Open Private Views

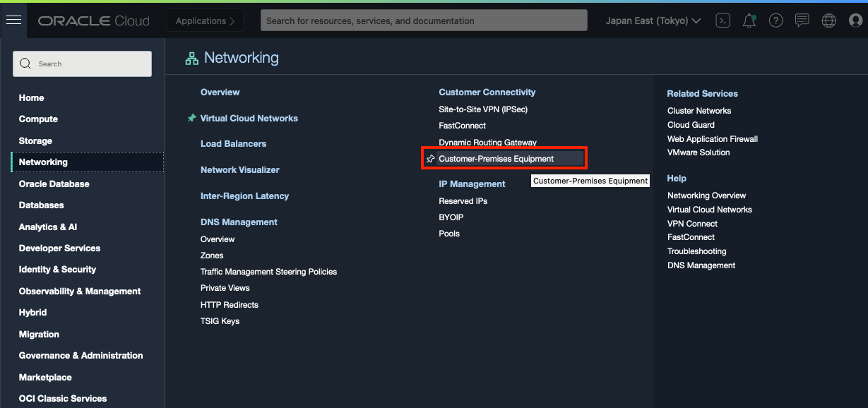pyautogui.click(x=225, y=288)
